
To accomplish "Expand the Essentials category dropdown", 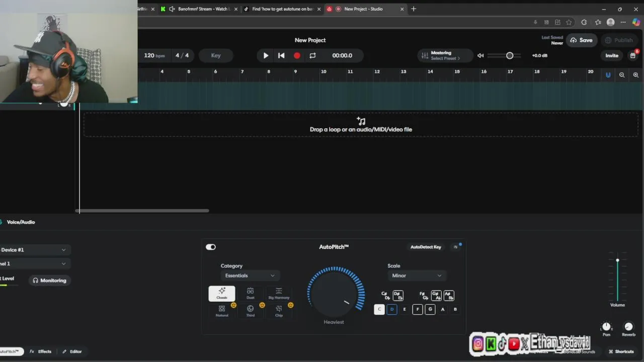I will pyautogui.click(x=250, y=276).
